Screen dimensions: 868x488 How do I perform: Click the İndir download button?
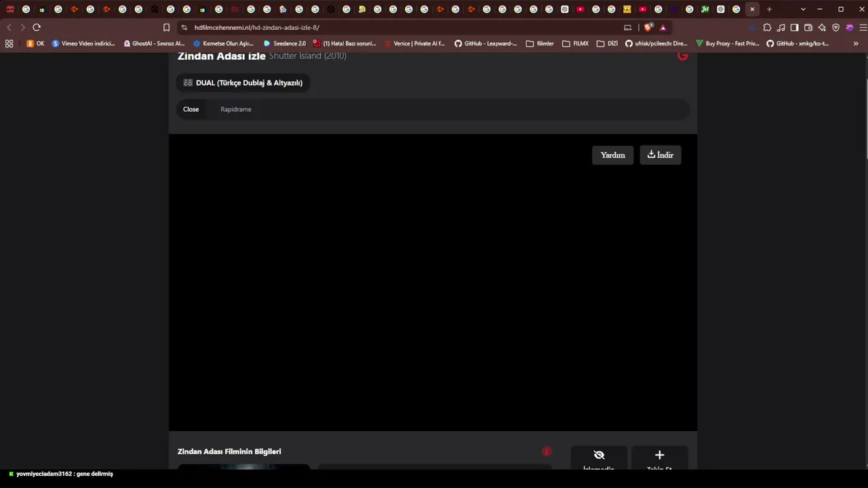click(x=660, y=155)
